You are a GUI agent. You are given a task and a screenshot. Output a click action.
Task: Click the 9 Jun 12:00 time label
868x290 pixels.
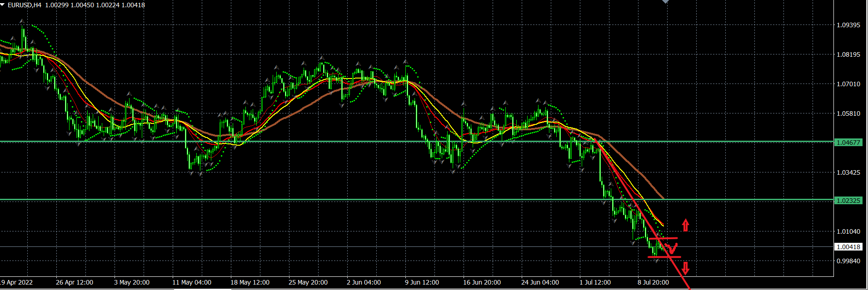click(x=422, y=282)
